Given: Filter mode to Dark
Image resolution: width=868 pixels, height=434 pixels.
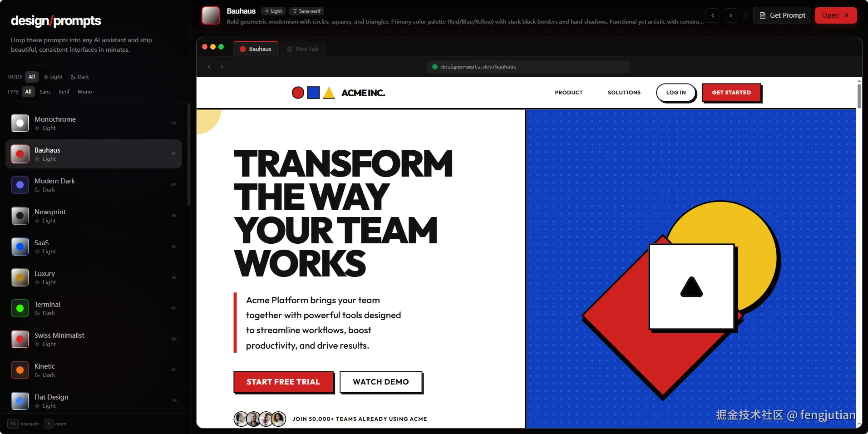Looking at the screenshot, I should click(x=80, y=77).
